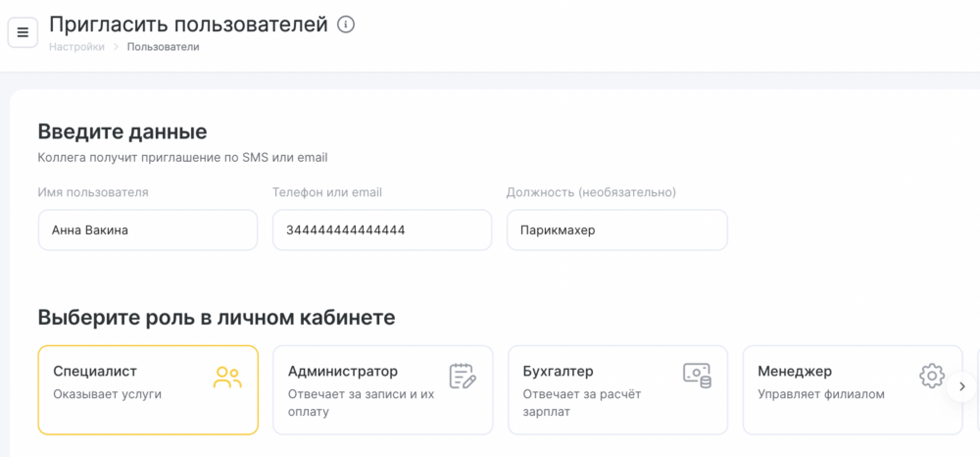Click the Пригласить пользователей heading
Screen dimensions: 980x457
click(189, 25)
